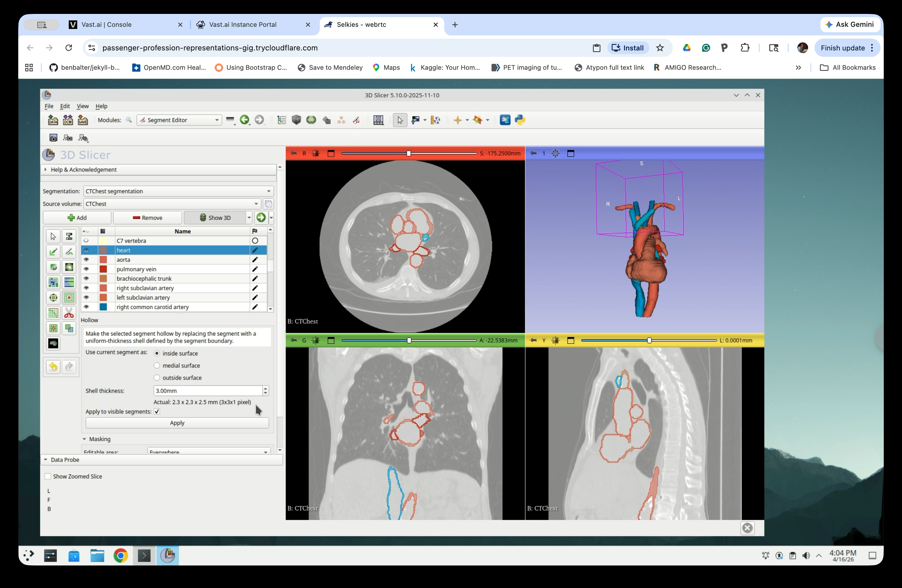This screenshot has width=902, height=588.
Task: Toggle visibility of the aorta segment
Action: 86,259
